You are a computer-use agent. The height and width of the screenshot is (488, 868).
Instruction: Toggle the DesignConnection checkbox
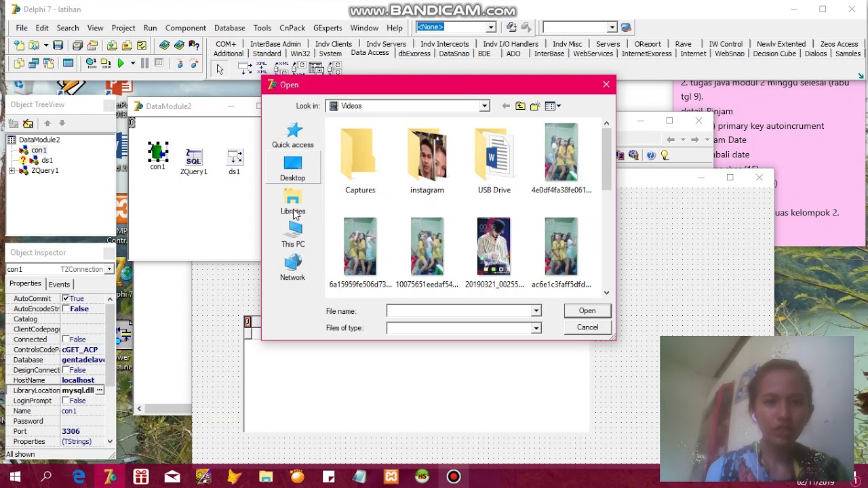click(x=66, y=370)
